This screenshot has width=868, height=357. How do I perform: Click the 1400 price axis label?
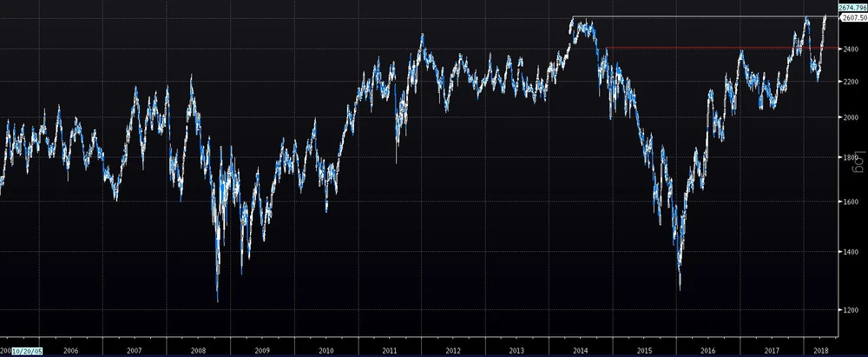point(852,252)
